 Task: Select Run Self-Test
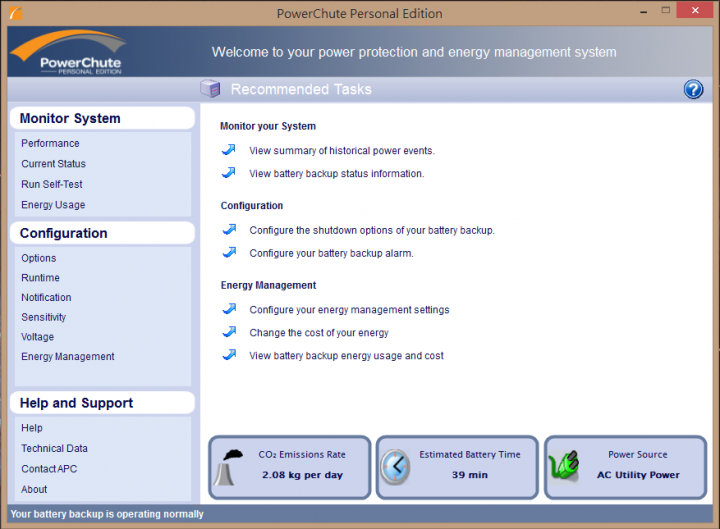[x=51, y=184]
